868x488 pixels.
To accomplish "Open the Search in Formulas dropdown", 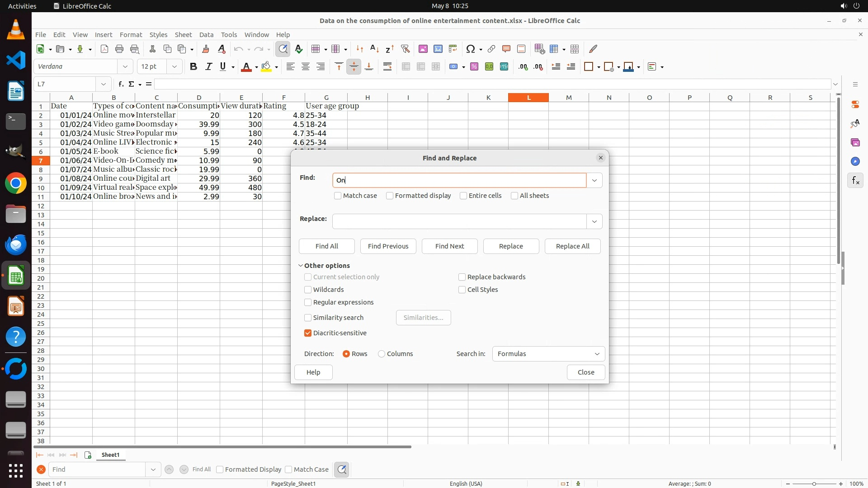I will (x=548, y=354).
